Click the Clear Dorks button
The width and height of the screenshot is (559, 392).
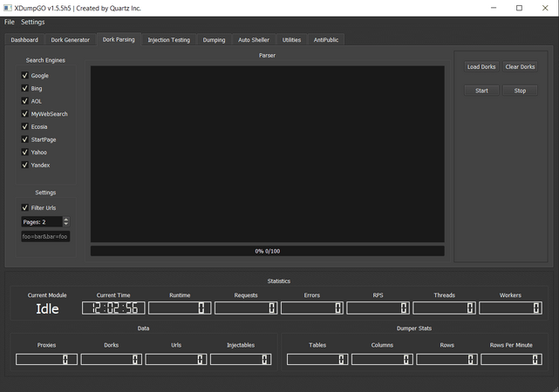(x=520, y=66)
